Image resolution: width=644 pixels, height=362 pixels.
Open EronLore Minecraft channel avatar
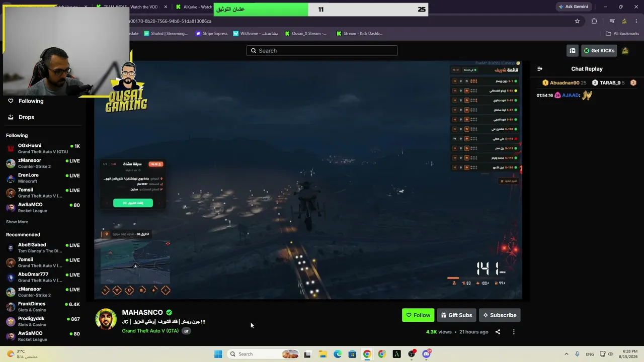[11, 178]
